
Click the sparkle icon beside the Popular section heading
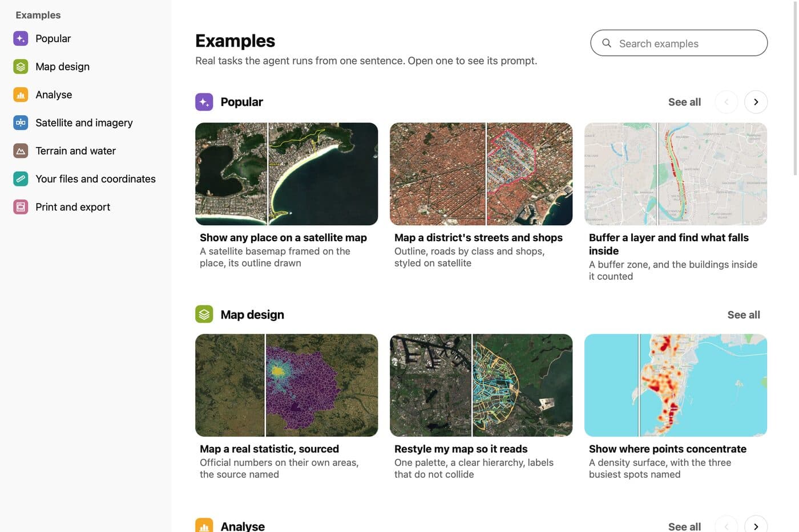tap(204, 102)
